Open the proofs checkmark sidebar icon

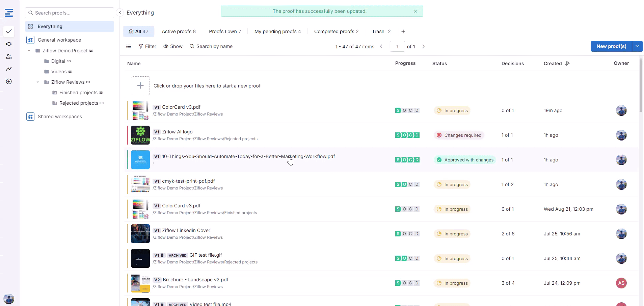9,31
